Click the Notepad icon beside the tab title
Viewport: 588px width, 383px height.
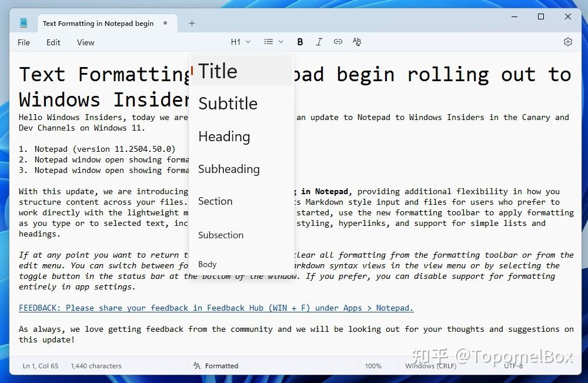pyautogui.click(x=23, y=23)
